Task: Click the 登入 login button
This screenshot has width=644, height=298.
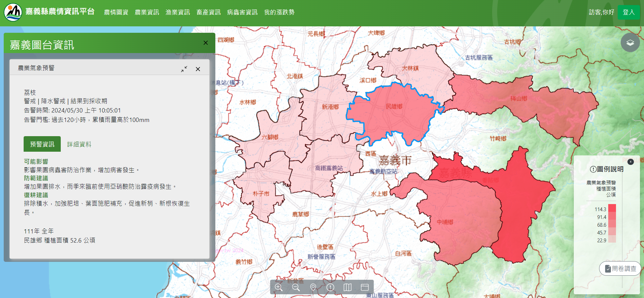Action: click(628, 13)
